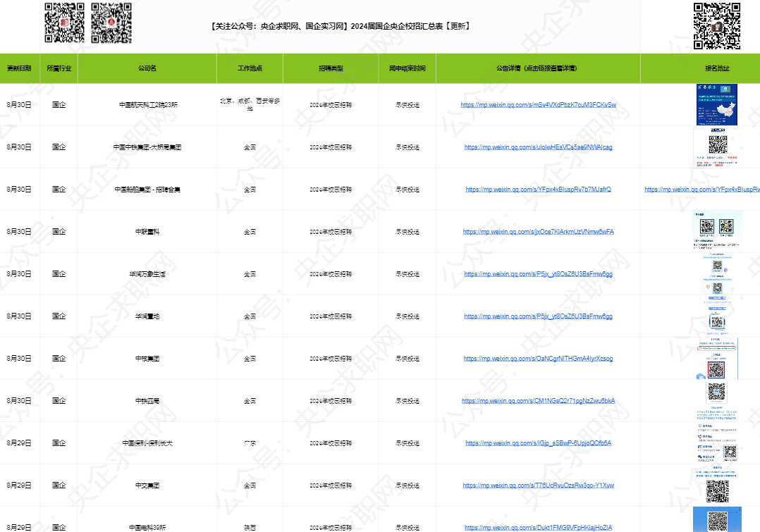Image resolution: width=760 pixels, height=532 pixels.
Task: Select 2024年校园招聘 cell in 中铁四局 row
Action: (x=331, y=401)
